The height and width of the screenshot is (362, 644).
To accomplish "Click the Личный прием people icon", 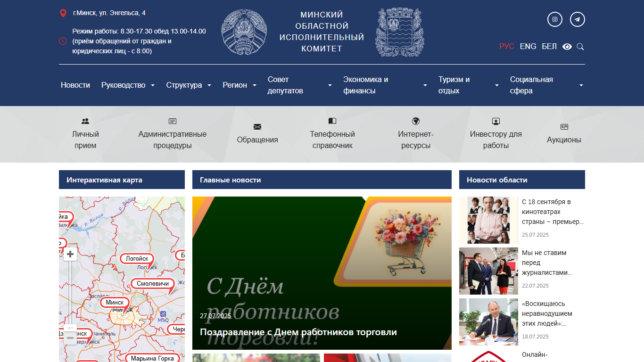I will point(85,121).
